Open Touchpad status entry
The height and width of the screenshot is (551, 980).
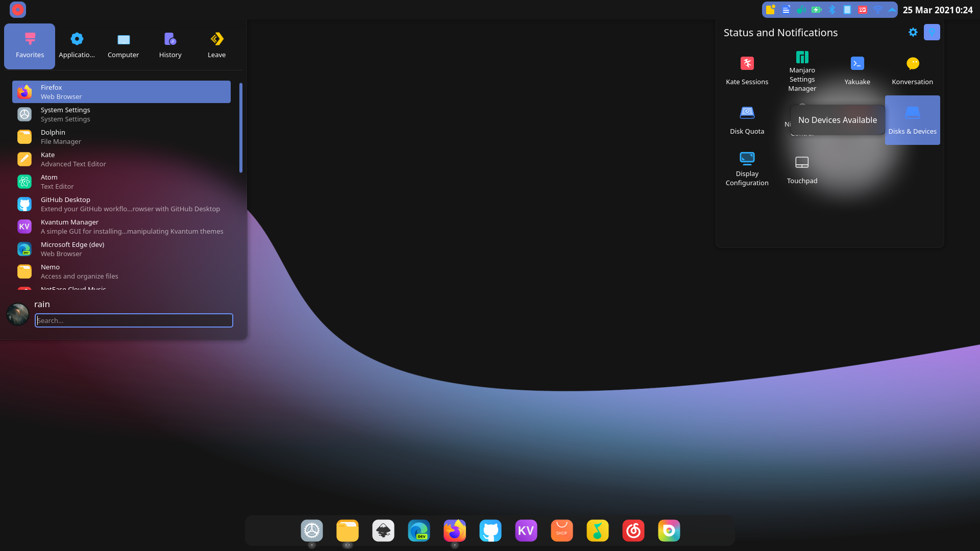coord(802,170)
